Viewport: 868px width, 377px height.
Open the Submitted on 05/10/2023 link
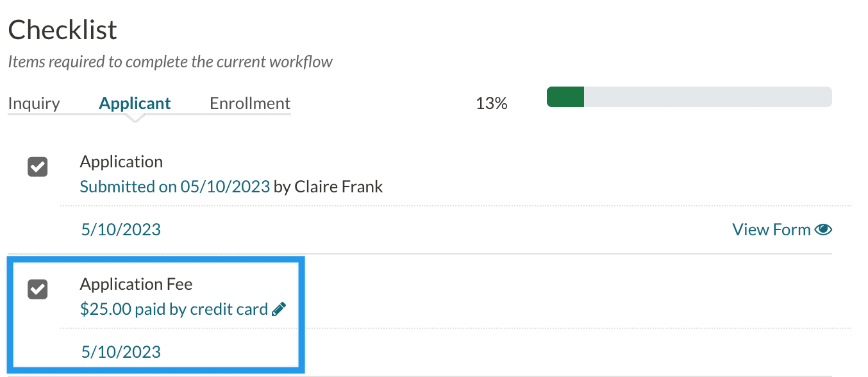pos(175,187)
